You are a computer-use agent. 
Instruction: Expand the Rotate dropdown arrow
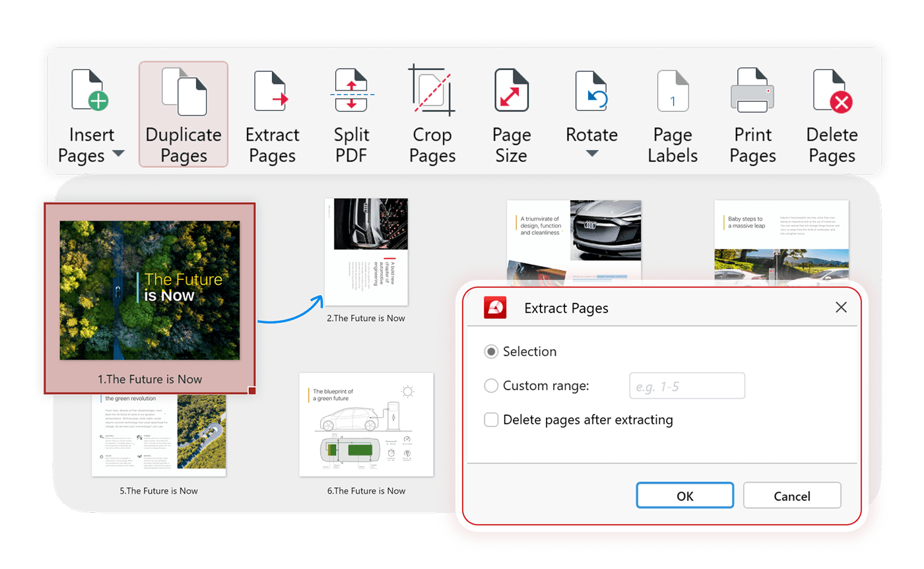pos(592,153)
